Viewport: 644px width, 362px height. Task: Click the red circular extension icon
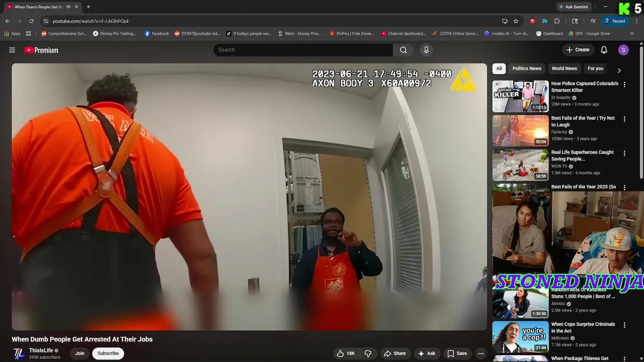[532, 21]
